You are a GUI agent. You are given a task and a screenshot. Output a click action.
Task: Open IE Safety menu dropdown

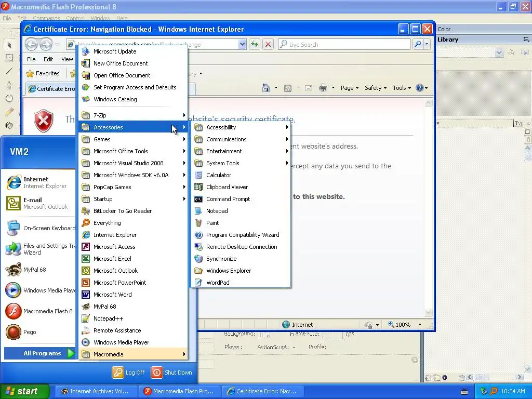[x=375, y=88]
